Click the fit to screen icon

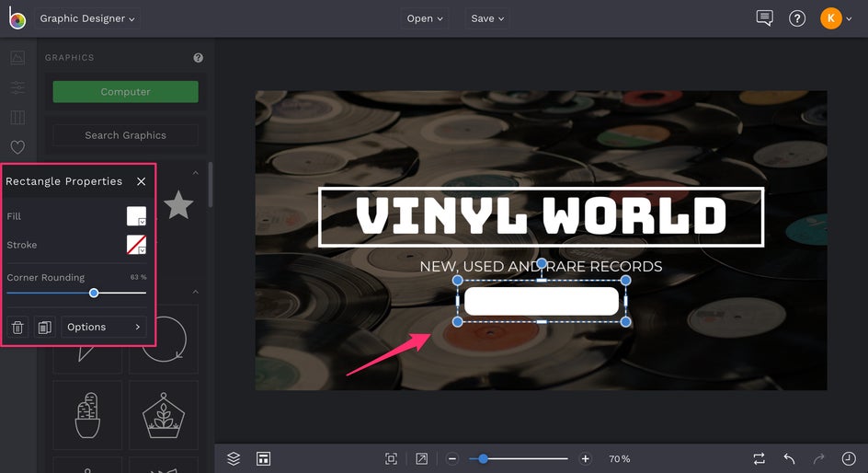pos(392,458)
